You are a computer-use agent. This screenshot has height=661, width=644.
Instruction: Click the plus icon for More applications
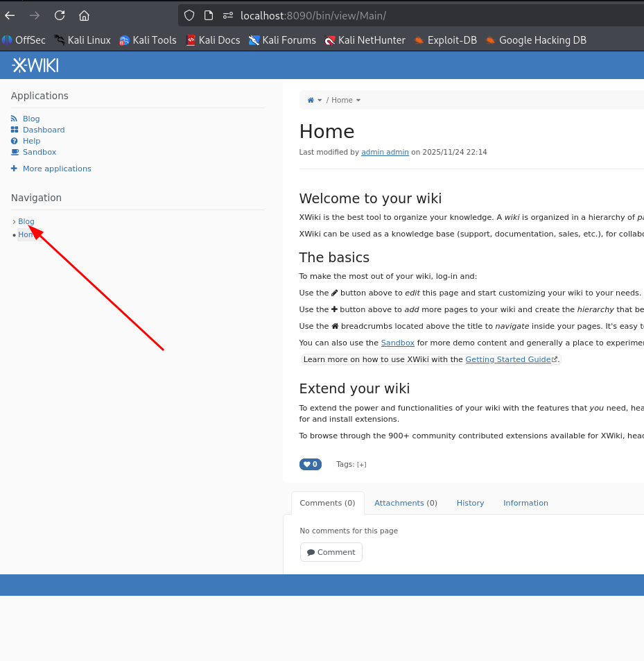coord(15,169)
